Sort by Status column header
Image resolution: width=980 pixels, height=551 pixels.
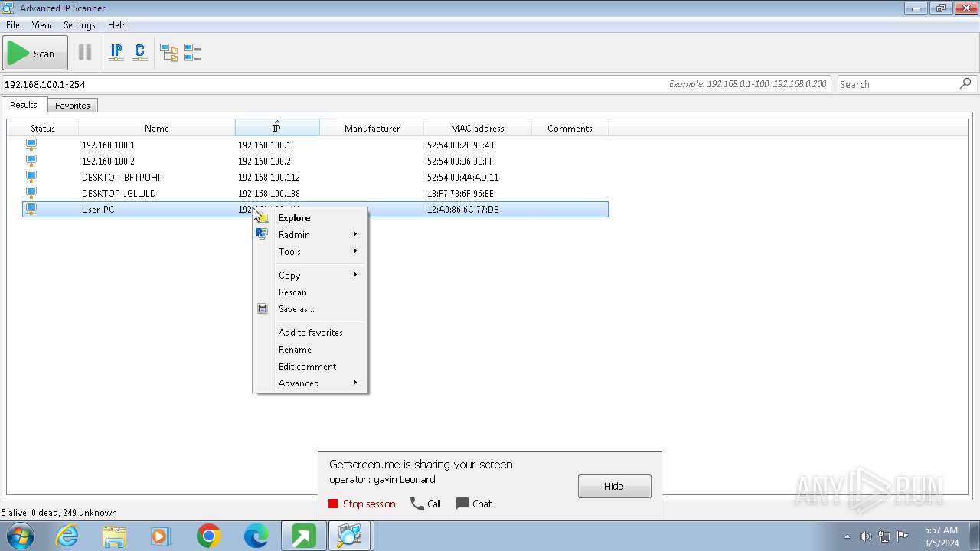43,129
